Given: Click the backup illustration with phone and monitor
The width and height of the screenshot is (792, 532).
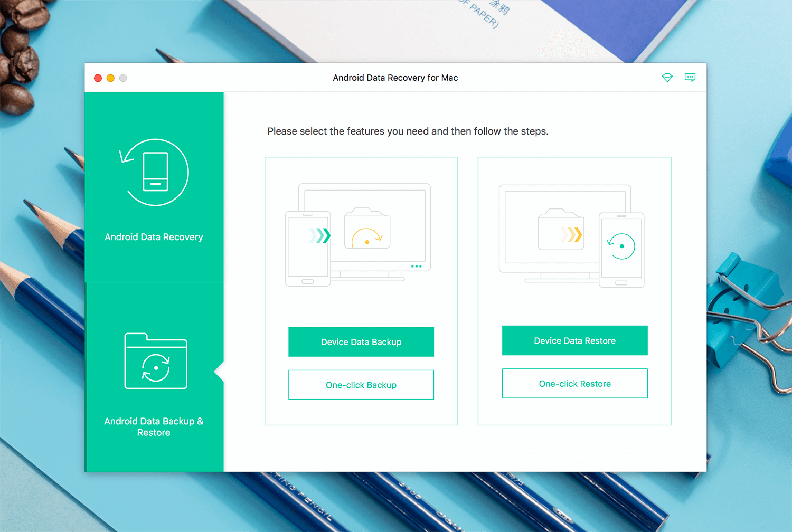Looking at the screenshot, I should point(358,235).
